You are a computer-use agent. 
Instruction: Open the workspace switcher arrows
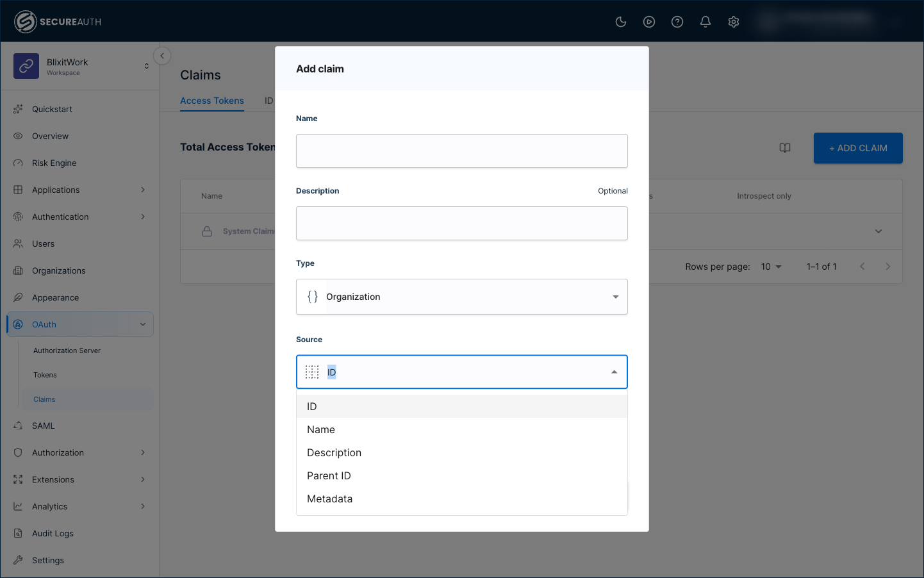(x=147, y=66)
